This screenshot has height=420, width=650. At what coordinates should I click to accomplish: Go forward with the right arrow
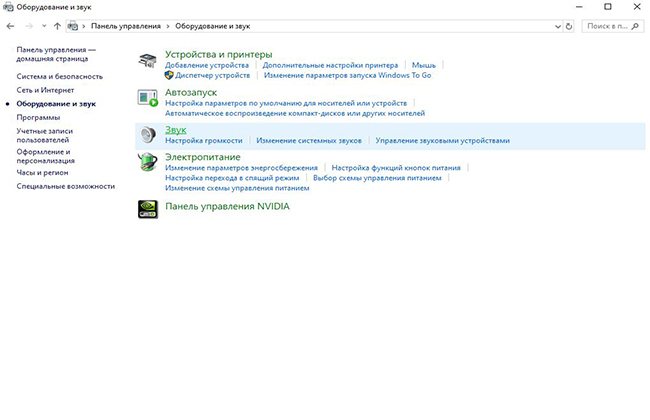(x=29, y=26)
